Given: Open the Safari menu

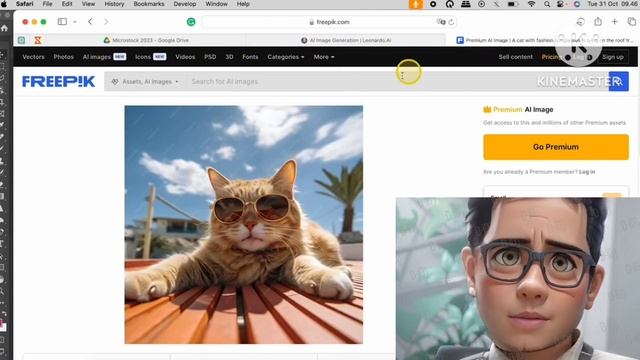Looking at the screenshot, I should pyautogui.click(x=24, y=4).
